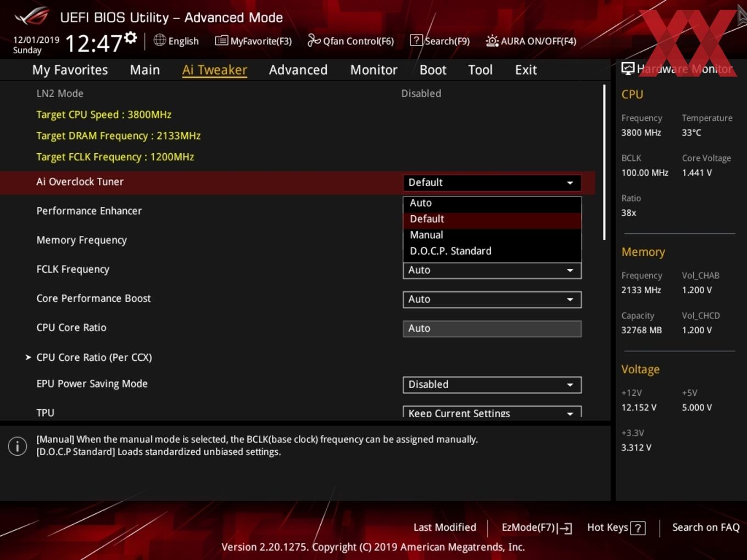This screenshot has height=560, width=747.
Task: Select EPU Power Saving Mode label
Action: [92, 384]
